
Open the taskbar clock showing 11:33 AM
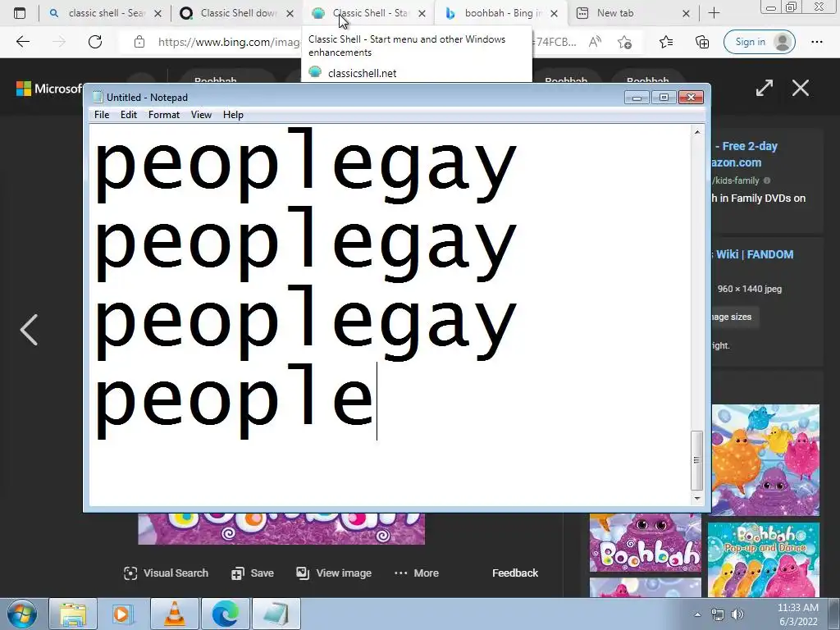(x=797, y=614)
